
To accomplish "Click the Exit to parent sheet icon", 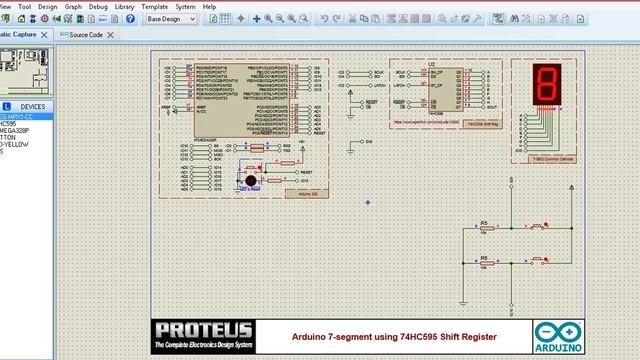I will [565, 19].
